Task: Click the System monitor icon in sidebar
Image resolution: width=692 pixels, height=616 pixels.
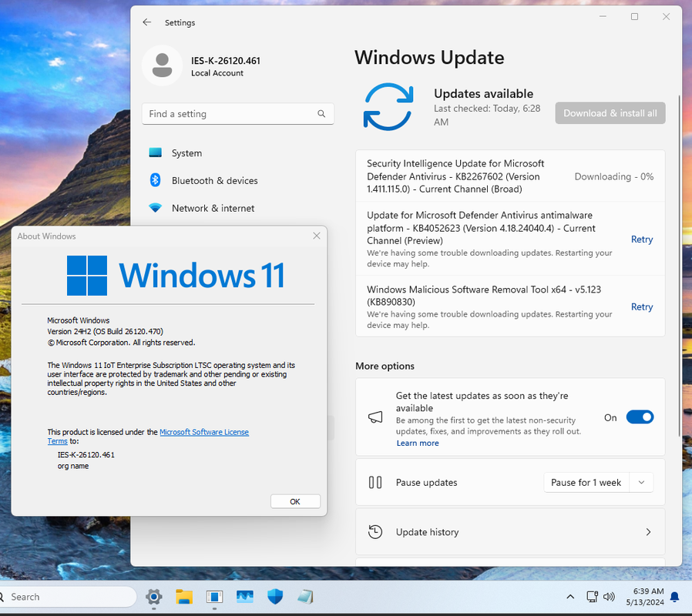Action: (x=156, y=152)
